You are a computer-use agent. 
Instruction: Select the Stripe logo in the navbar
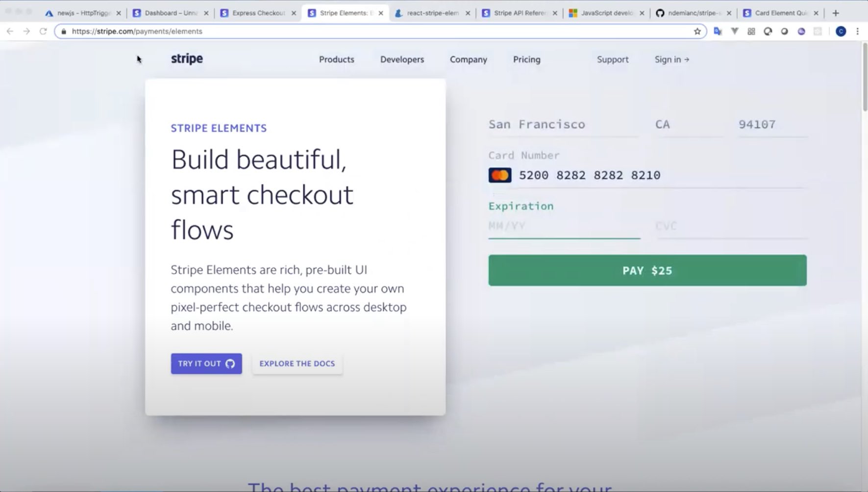point(186,59)
